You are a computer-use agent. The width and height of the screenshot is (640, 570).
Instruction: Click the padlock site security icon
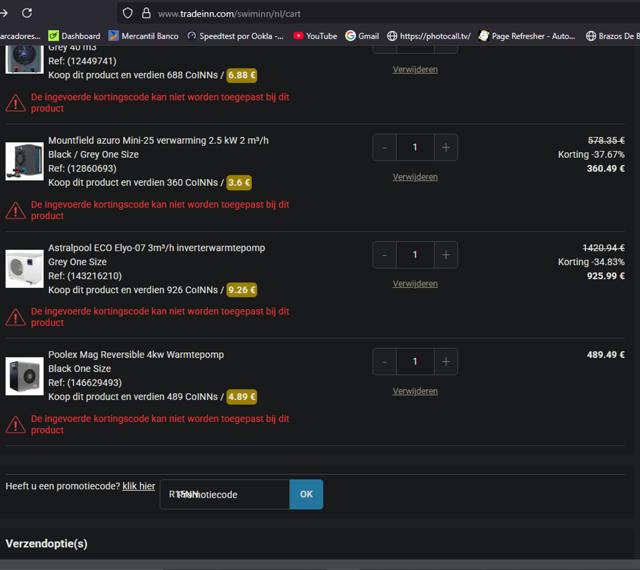coord(146,13)
